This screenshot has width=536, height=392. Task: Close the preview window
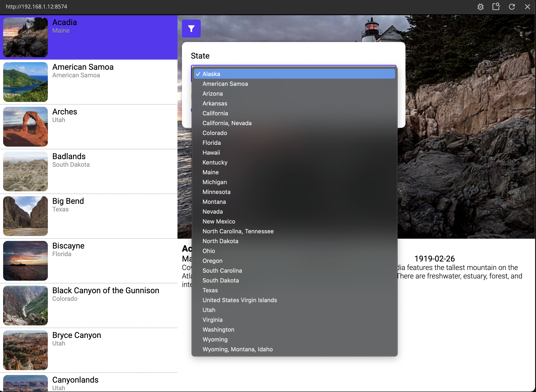(x=527, y=7)
